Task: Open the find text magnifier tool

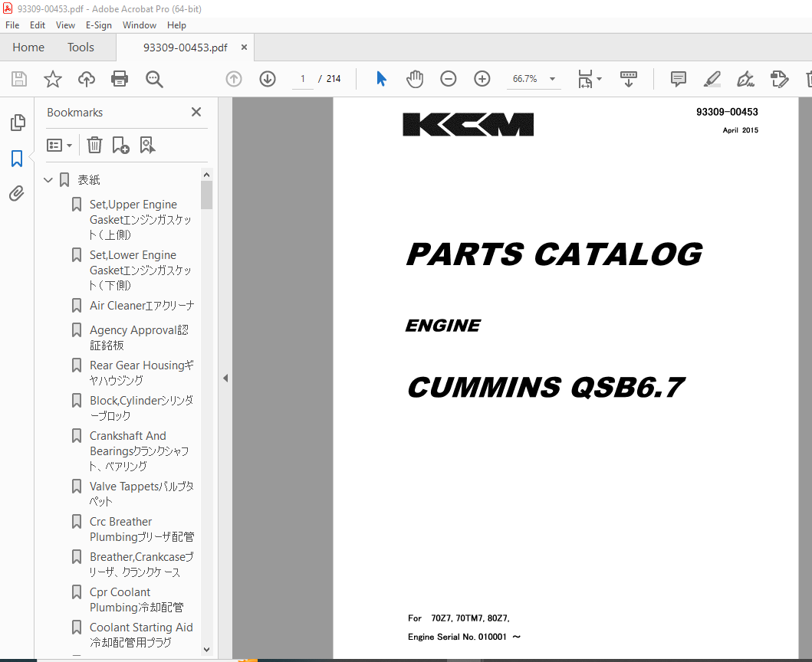Action: tap(154, 79)
